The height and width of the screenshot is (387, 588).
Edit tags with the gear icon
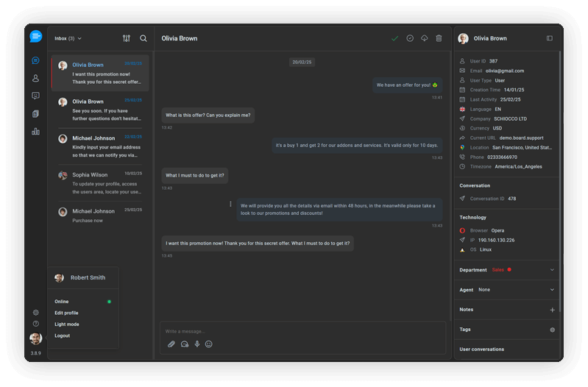[x=552, y=330]
